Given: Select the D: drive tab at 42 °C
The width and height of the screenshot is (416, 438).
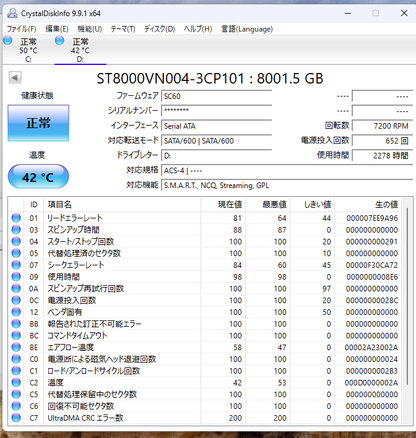Looking at the screenshot, I should 80,50.
